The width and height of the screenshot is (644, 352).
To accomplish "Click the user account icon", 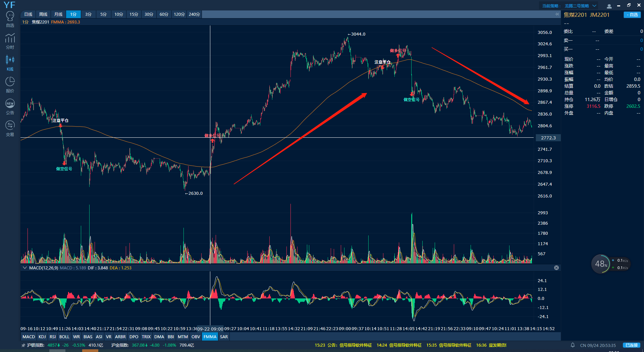I will [x=609, y=6].
